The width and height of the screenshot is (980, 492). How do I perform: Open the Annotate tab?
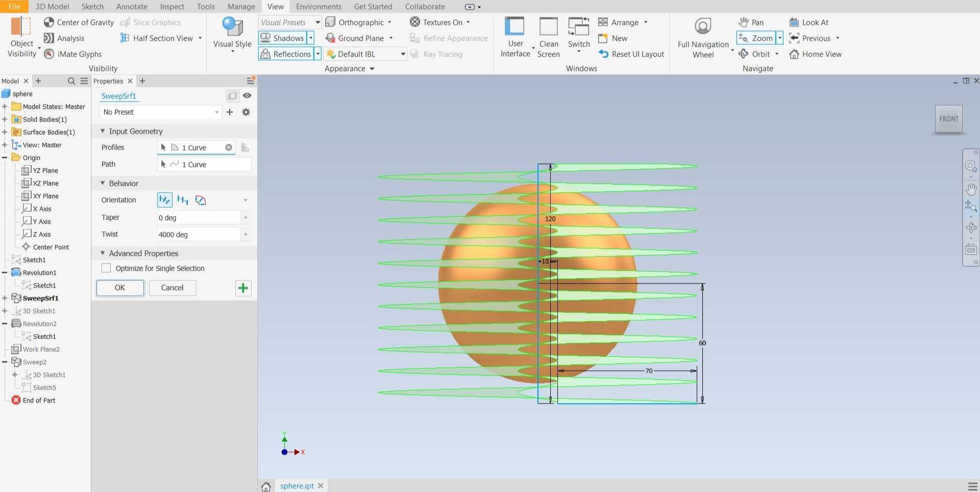pos(132,7)
